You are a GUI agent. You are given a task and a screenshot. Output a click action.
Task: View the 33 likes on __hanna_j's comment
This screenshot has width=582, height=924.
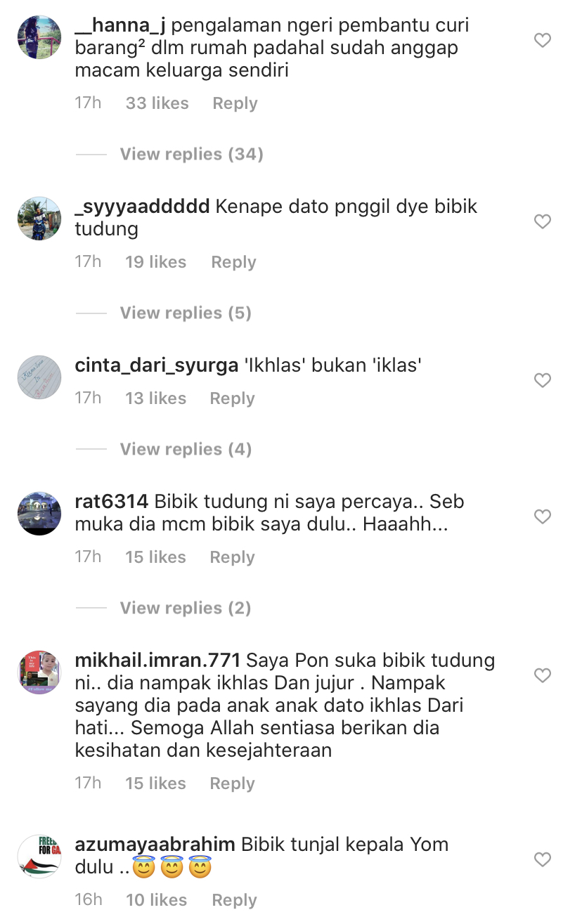click(157, 103)
